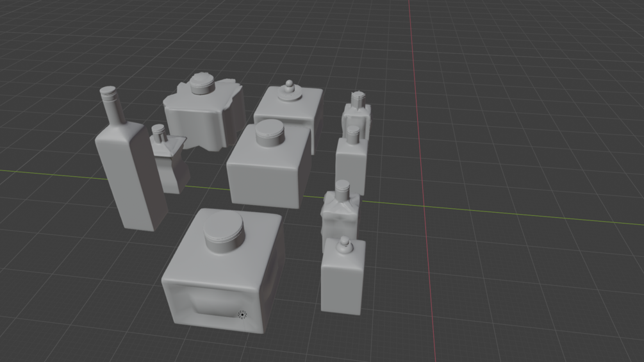The width and height of the screenshot is (644, 362).
Task: Select the front-right rectangular bottle with ball stopper
Action: coord(343,277)
